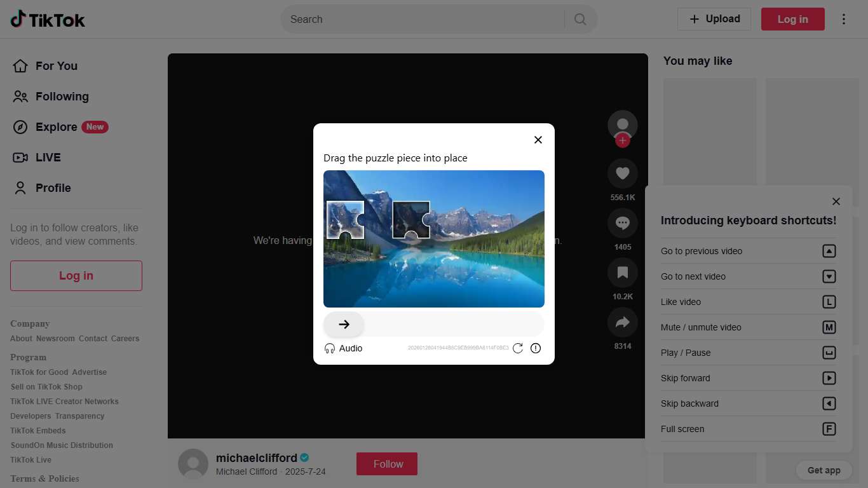Refresh the puzzle image
868x488 pixels.
pyautogui.click(x=518, y=348)
